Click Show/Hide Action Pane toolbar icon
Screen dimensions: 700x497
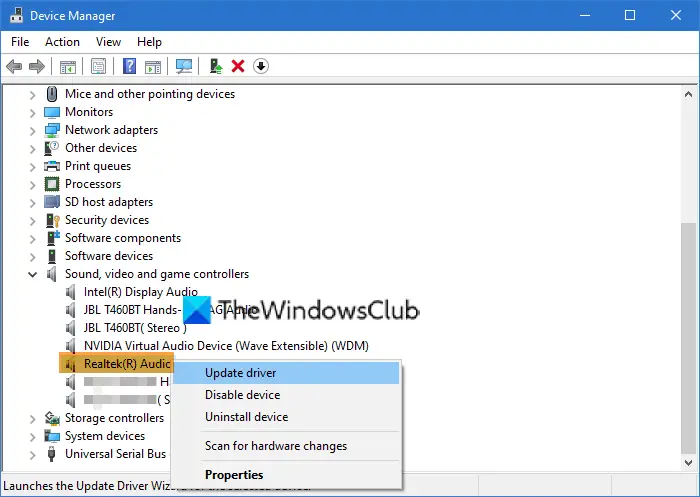click(x=153, y=67)
